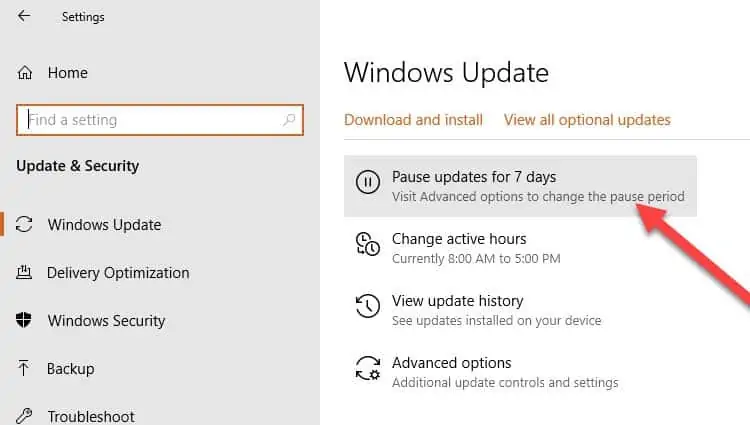Focus the Find a setting search box
750x425 pixels.
pyautogui.click(x=150, y=120)
